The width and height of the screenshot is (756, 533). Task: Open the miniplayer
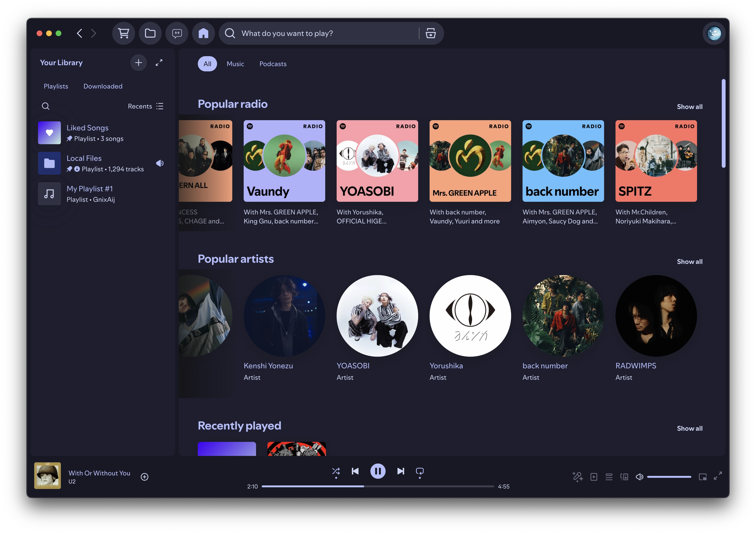tap(703, 477)
